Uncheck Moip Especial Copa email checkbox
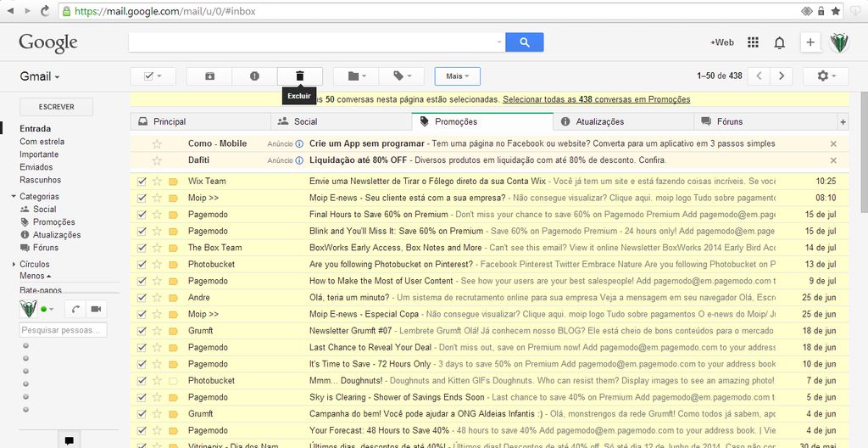Image resolution: width=868 pixels, height=448 pixels. coord(142,315)
